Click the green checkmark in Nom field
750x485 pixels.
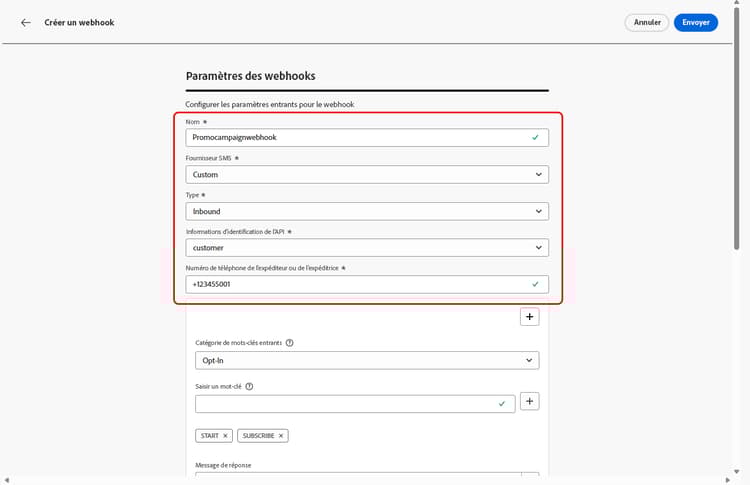[535, 138]
